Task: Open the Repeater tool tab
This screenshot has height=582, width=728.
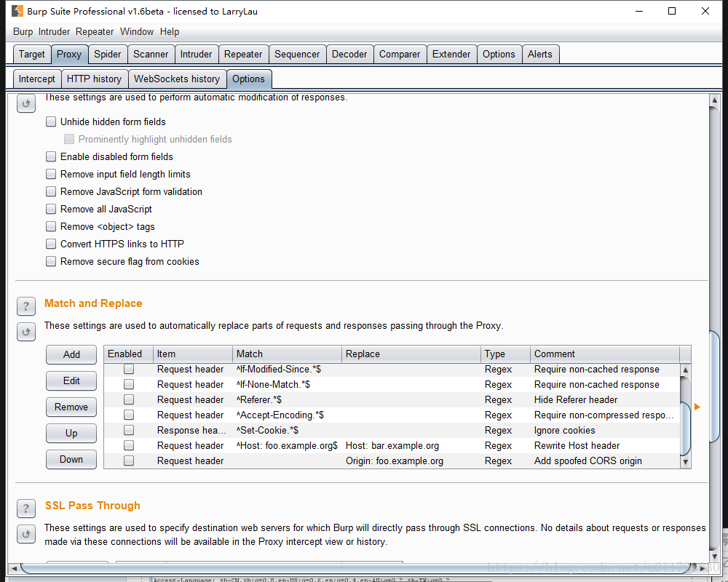Action: click(x=243, y=55)
